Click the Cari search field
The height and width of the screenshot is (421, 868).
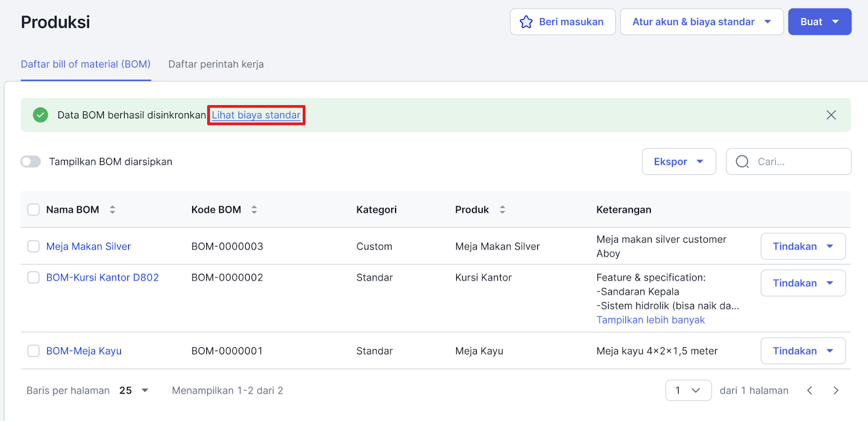tap(788, 162)
